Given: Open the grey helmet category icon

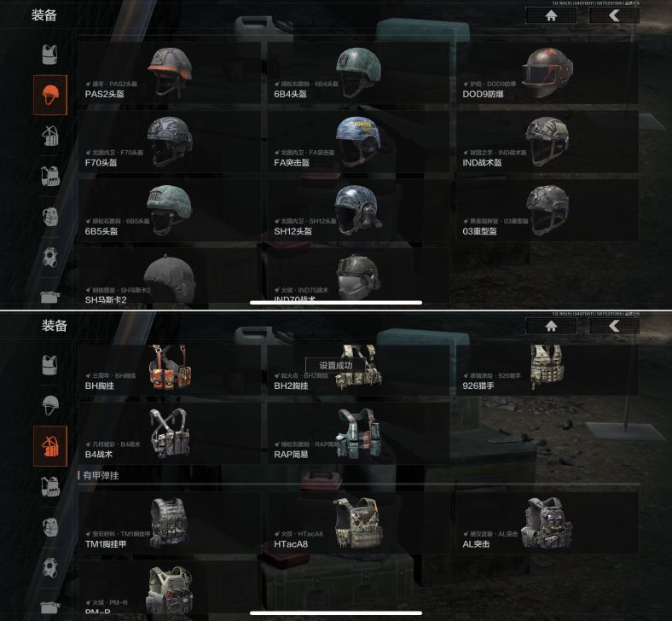Looking at the screenshot, I should (x=50, y=405).
